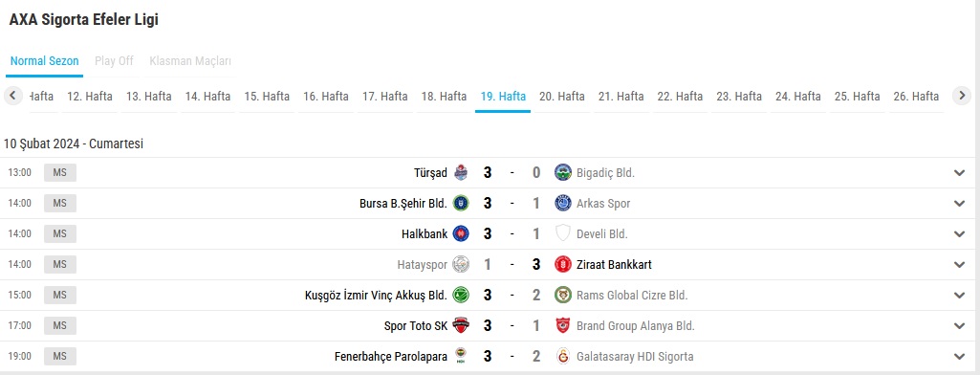Expand the Fenerbahçe vs Galatasaray match details
Image resolution: width=980 pixels, height=375 pixels.
pyautogui.click(x=959, y=357)
